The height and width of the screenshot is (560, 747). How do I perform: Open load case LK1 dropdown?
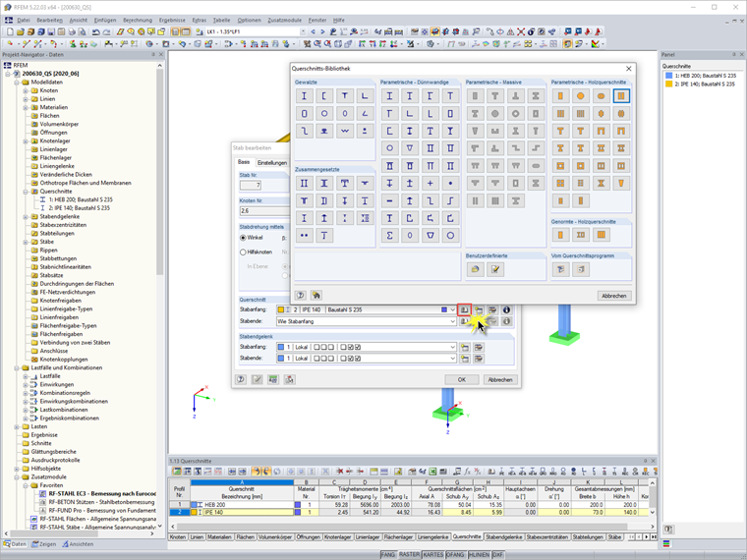(x=303, y=31)
